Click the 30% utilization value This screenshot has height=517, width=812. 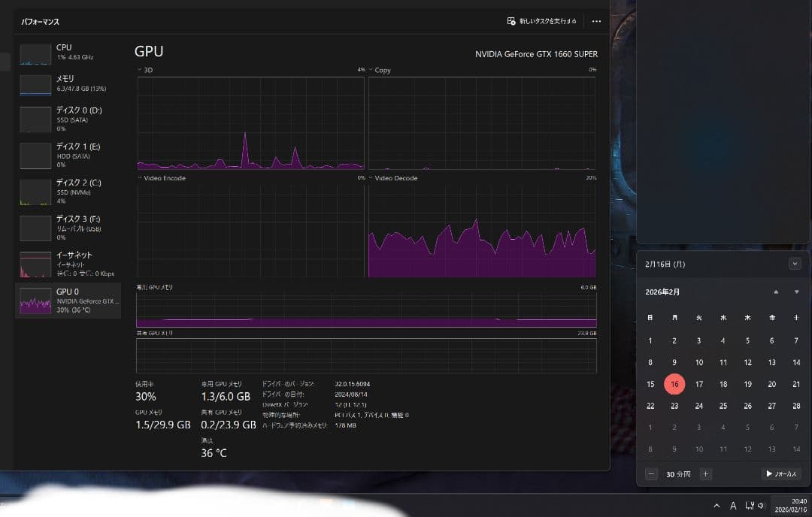[146, 397]
